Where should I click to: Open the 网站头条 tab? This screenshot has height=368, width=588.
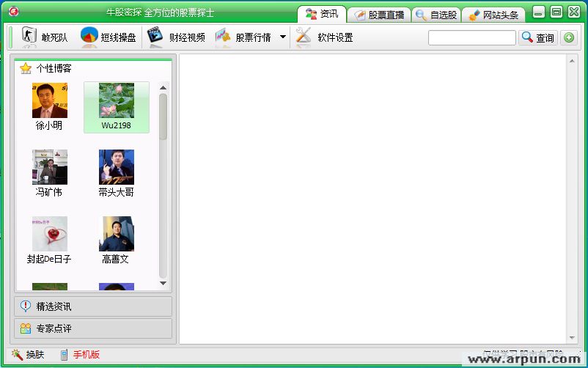point(493,15)
